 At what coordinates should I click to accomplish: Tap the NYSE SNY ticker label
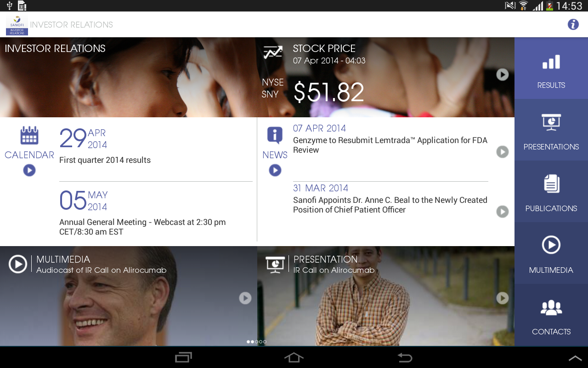273,88
